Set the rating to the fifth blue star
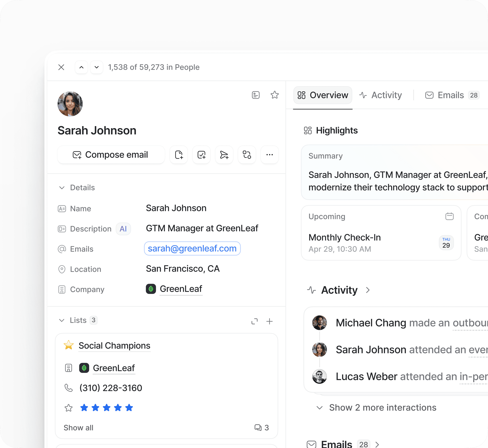488x448 pixels. pos(129,408)
